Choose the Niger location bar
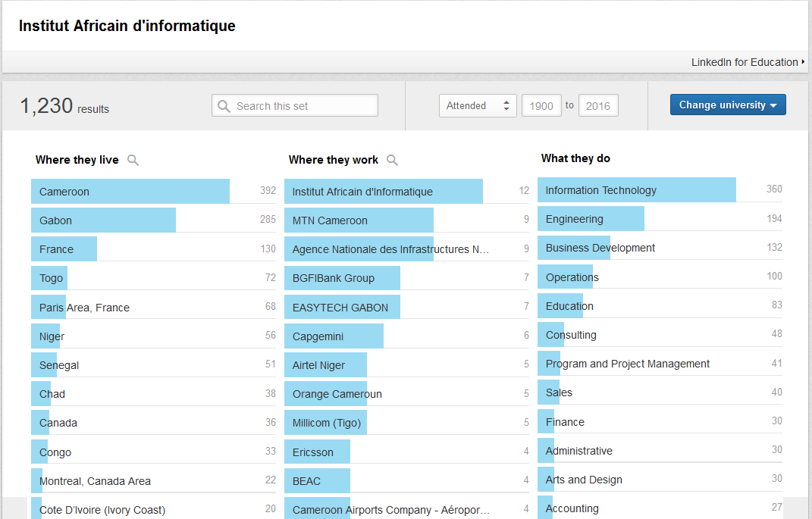Screen dimensions: 812x519 click(x=153, y=336)
